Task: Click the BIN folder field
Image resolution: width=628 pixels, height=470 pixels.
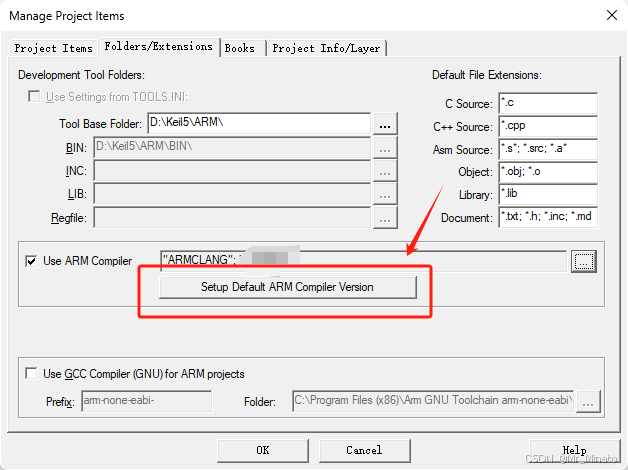Action: coord(232,148)
